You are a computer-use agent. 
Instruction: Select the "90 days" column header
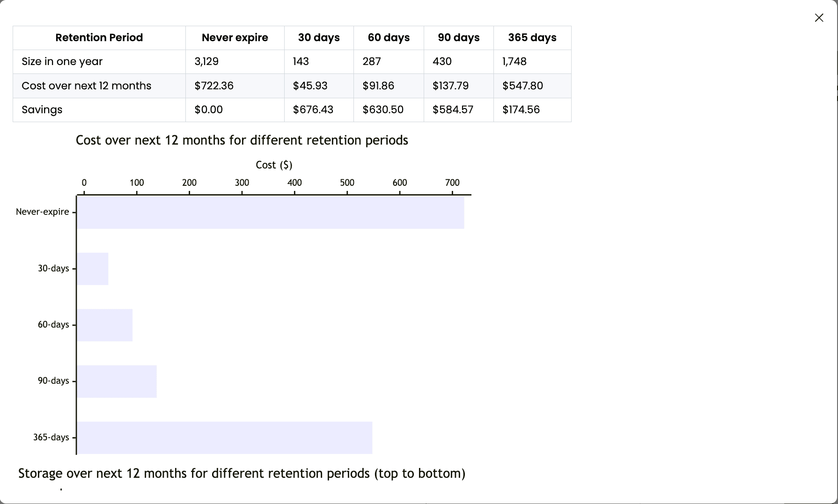tap(458, 37)
